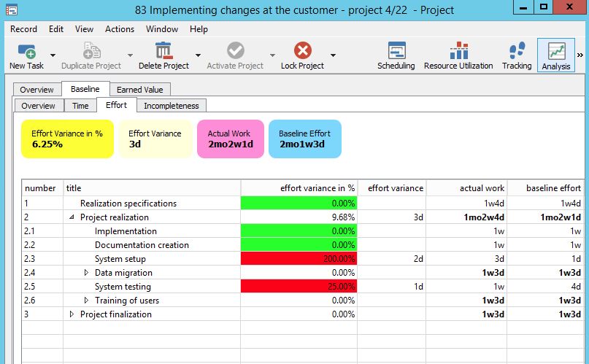Switch to the Earned Value tab
The image size is (589, 364).
coord(140,90)
